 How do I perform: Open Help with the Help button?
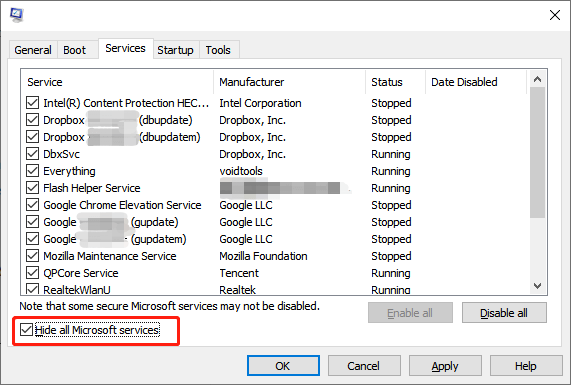pos(525,366)
